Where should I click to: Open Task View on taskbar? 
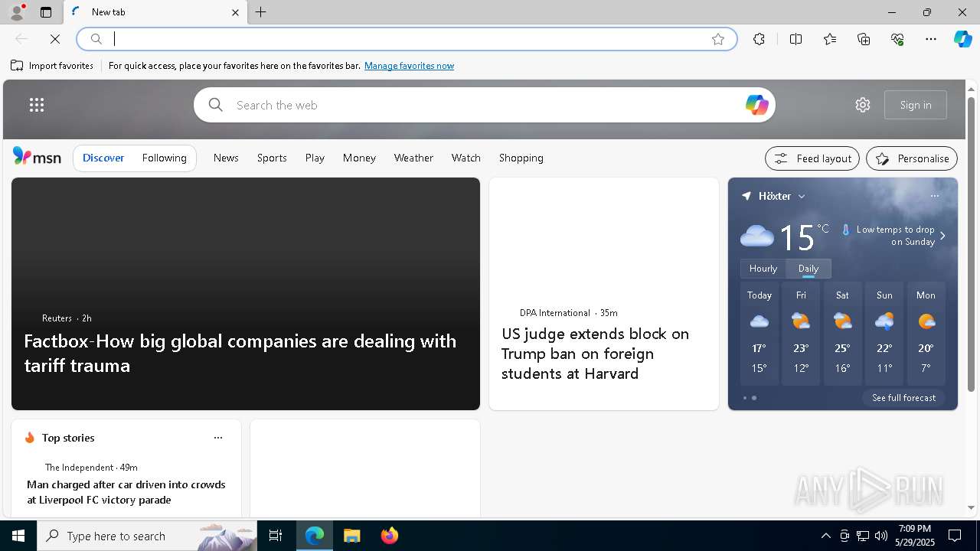[x=276, y=536]
